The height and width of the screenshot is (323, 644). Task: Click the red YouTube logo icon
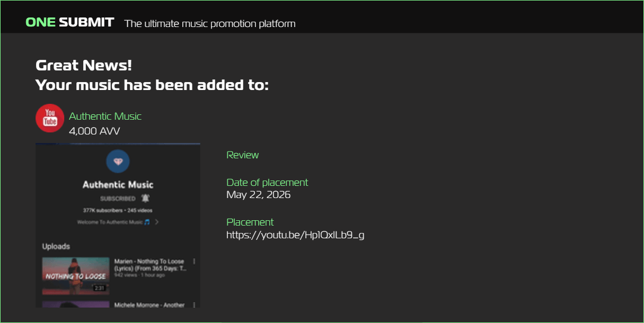coord(50,118)
